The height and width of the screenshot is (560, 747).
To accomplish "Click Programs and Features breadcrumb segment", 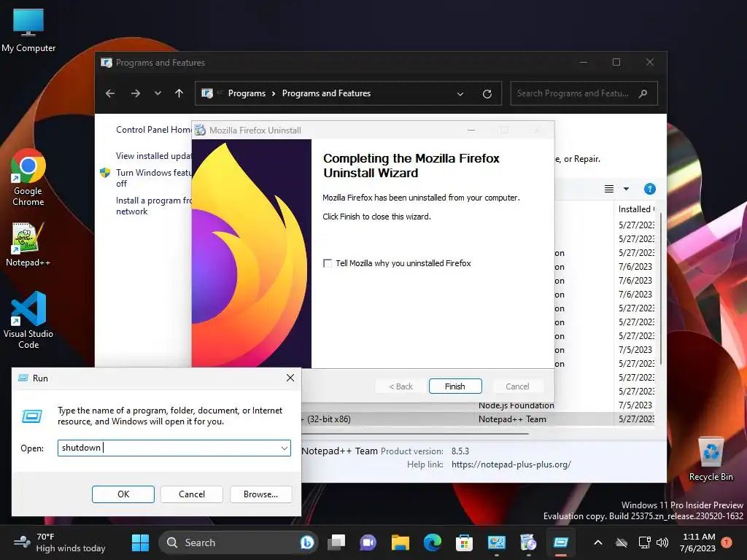I will click(x=326, y=93).
